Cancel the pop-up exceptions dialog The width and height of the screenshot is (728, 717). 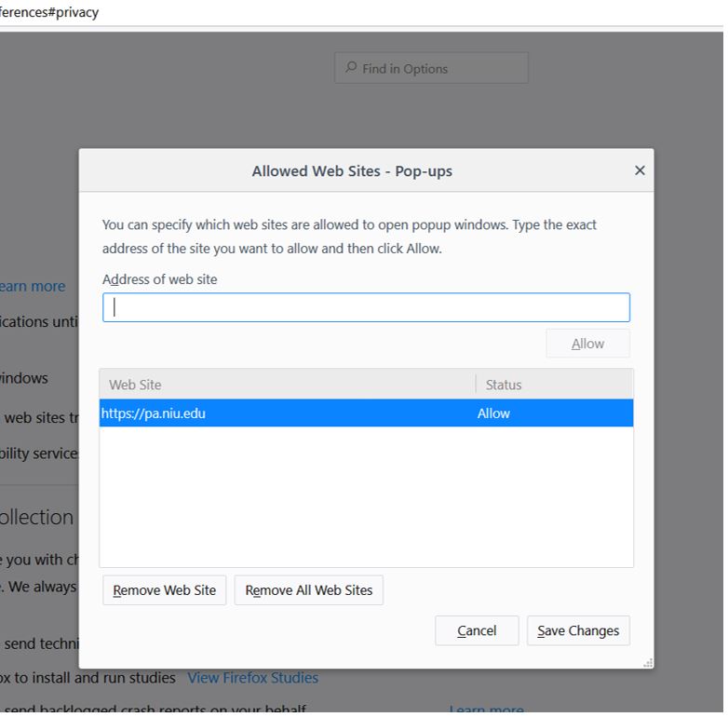(x=477, y=630)
